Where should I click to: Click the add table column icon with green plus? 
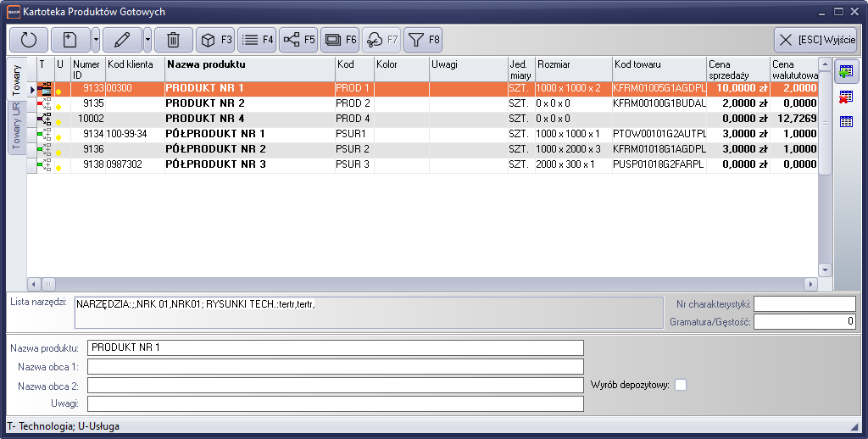click(x=846, y=72)
